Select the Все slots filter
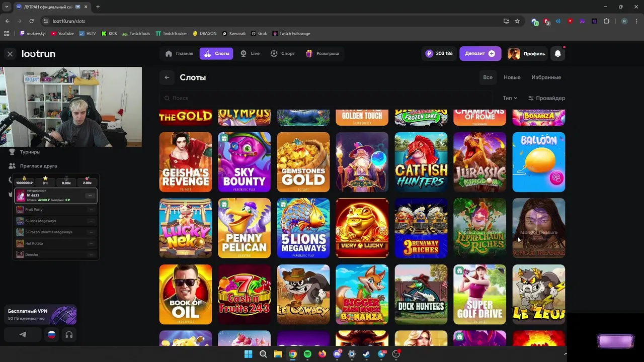 pos(488,77)
